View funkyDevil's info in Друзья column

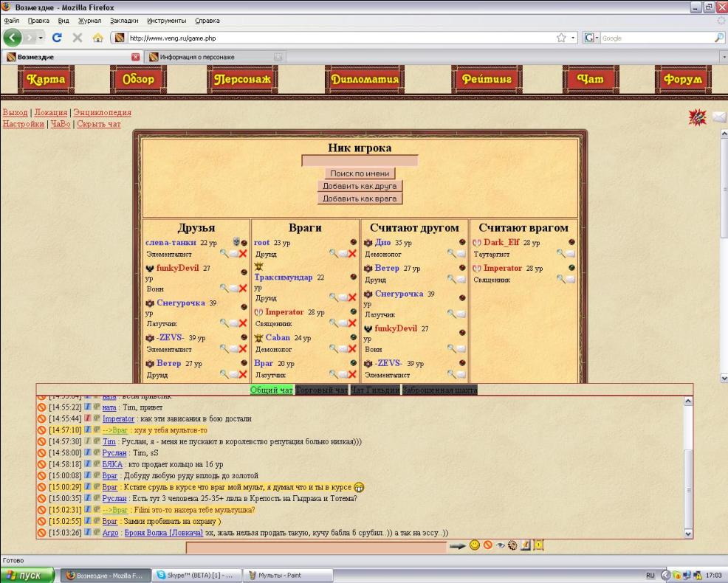224,288
